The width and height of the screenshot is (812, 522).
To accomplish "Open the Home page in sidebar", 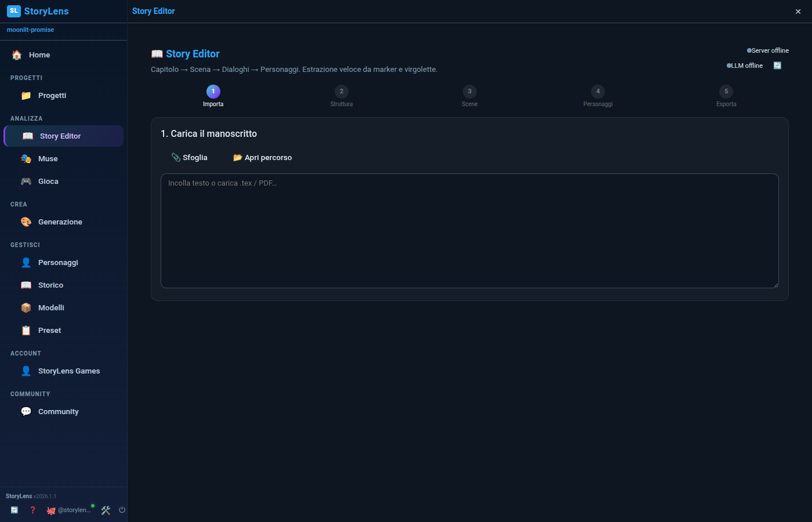I will pos(63,55).
